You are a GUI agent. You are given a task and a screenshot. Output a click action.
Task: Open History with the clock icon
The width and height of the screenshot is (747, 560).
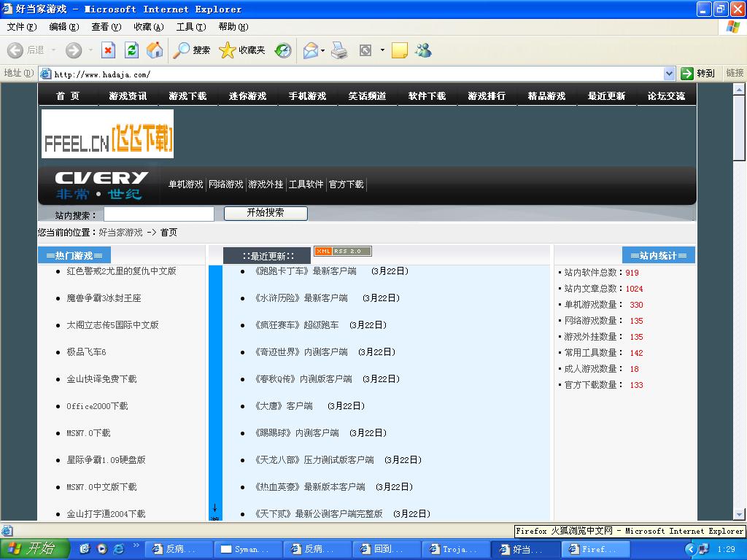[x=283, y=50]
